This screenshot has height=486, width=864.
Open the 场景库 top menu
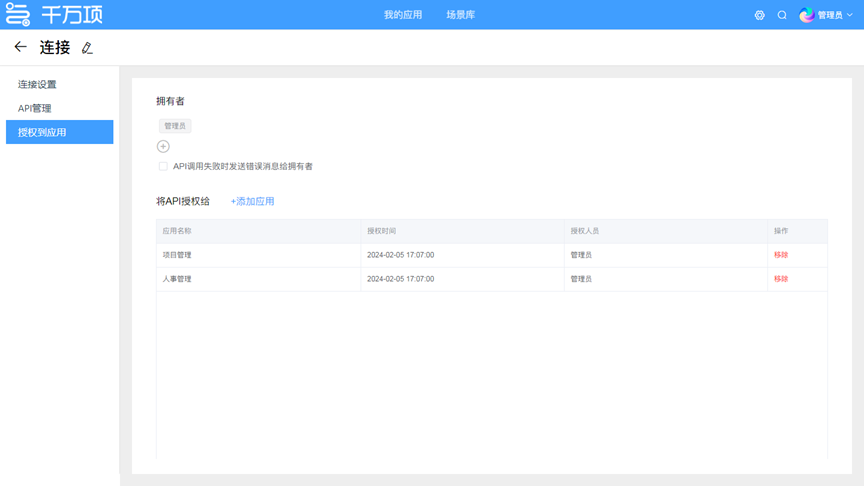point(460,15)
